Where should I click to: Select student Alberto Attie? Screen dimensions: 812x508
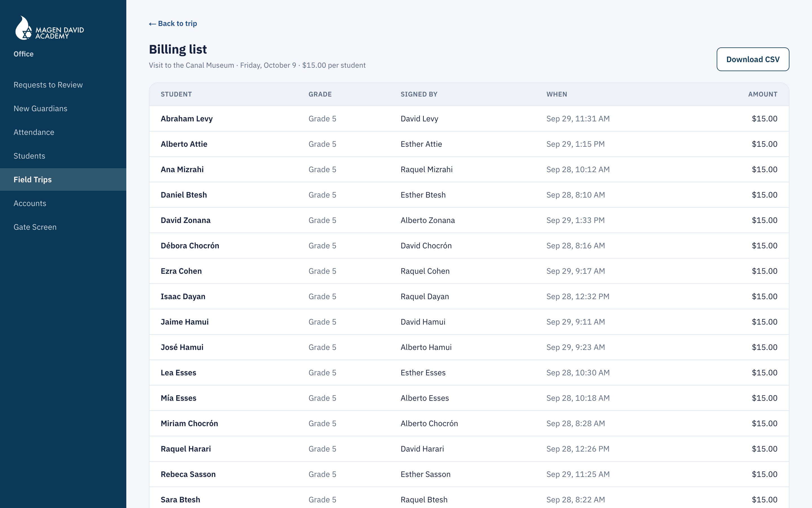coord(184,144)
